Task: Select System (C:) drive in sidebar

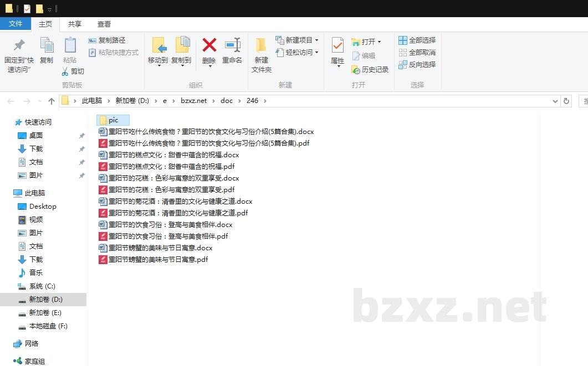Action: pos(42,286)
